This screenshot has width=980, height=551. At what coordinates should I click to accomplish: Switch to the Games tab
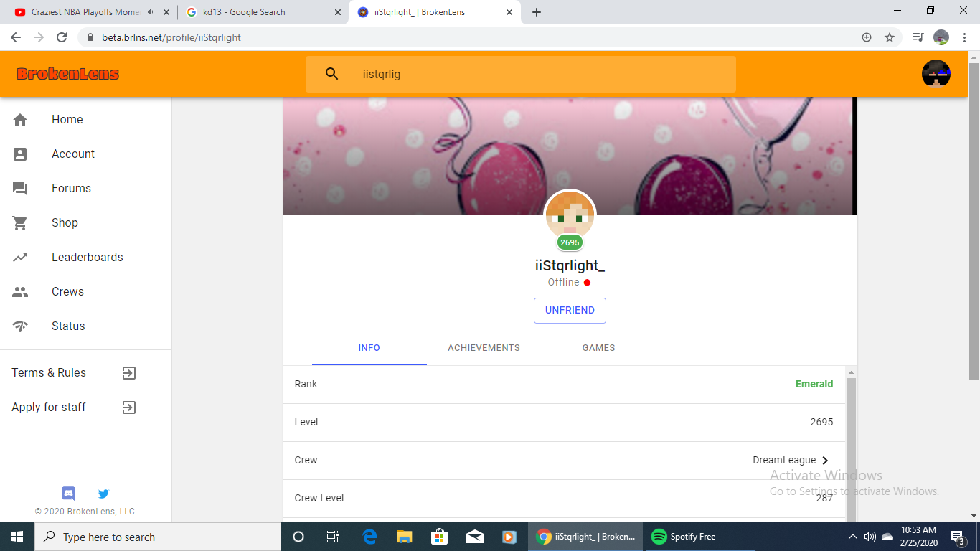coord(598,348)
